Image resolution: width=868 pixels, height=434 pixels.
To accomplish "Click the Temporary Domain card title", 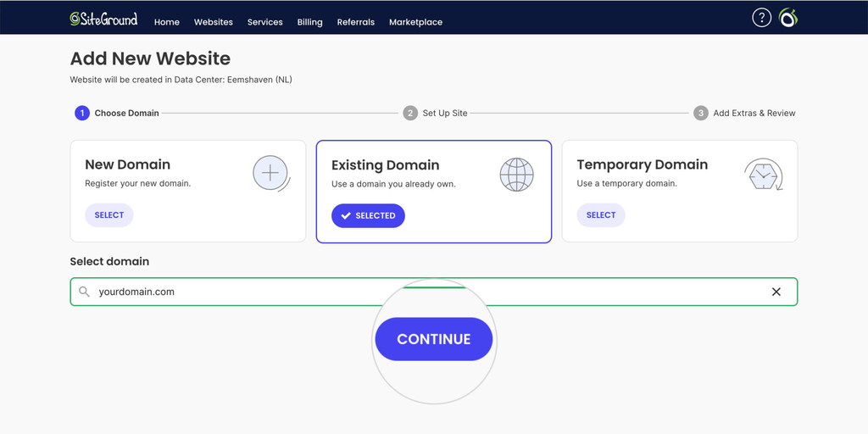I will [x=643, y=164].
